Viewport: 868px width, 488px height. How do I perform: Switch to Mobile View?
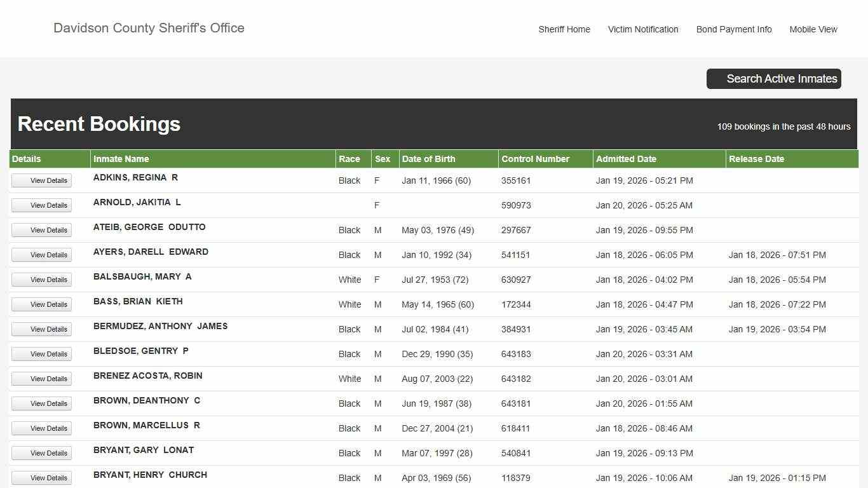(x=813, y=29)
